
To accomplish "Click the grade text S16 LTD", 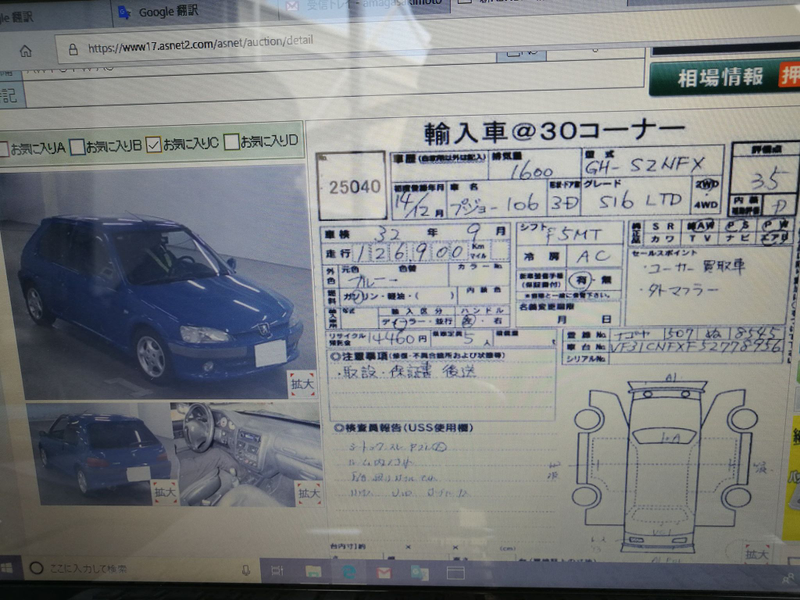I will tap(640, 201).
